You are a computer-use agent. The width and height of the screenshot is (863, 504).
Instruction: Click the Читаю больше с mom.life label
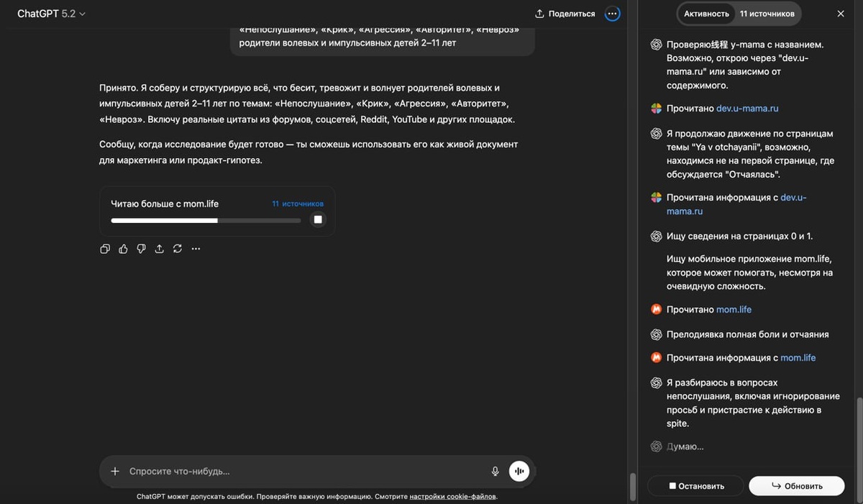pos(165,203)
